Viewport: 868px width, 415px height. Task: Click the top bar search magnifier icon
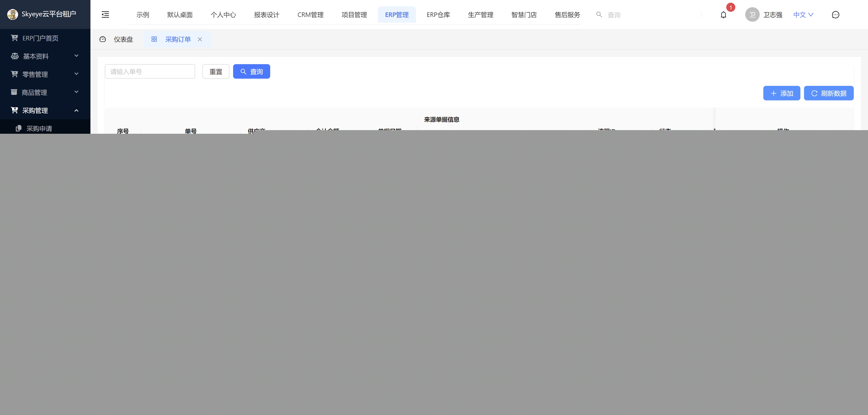[599, 14]
